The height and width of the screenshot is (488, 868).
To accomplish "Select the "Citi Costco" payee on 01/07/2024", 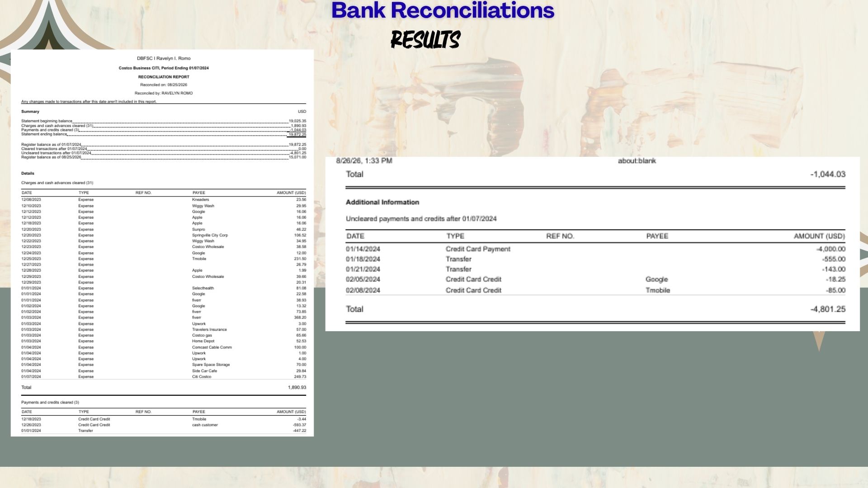I will click(201, 377).
